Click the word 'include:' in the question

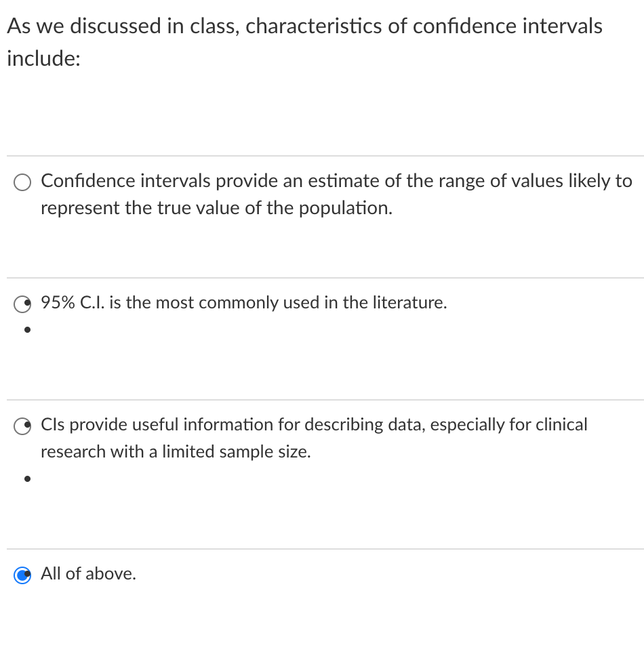(42, 58)
